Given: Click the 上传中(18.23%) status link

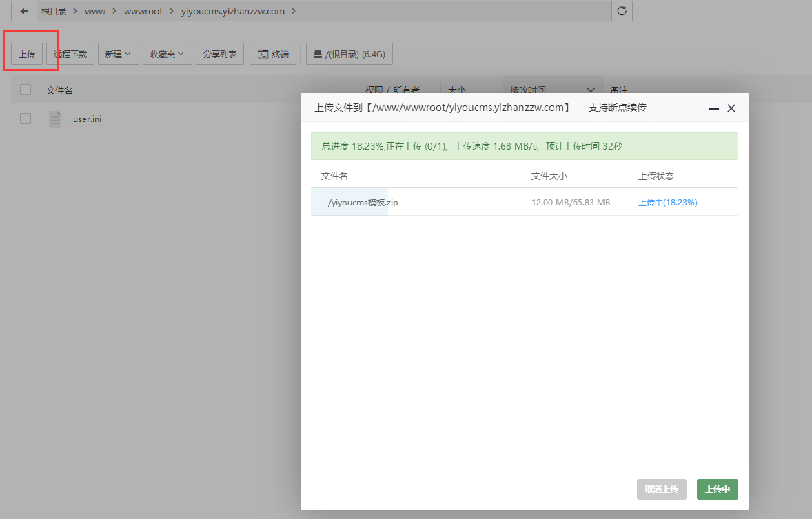Looking at the screenshot, I should pyautogui.click(x=667, y=202).
